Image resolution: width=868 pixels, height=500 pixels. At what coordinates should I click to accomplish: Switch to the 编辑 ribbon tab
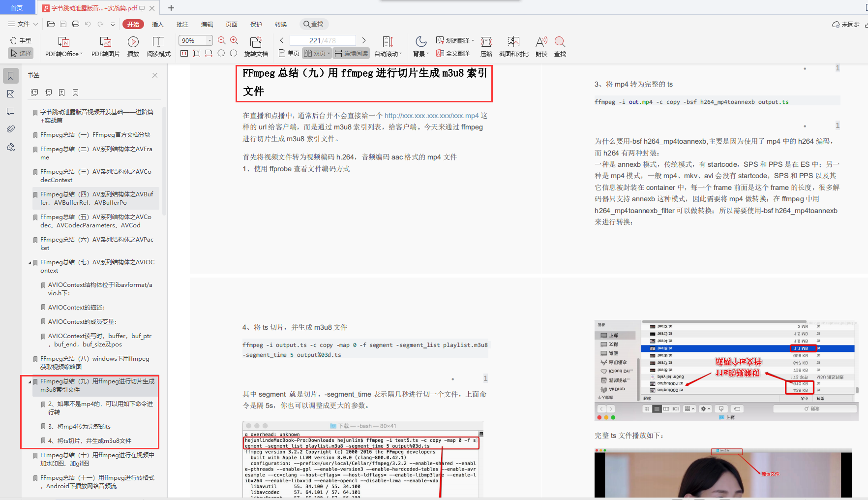[x=207, y=24]
